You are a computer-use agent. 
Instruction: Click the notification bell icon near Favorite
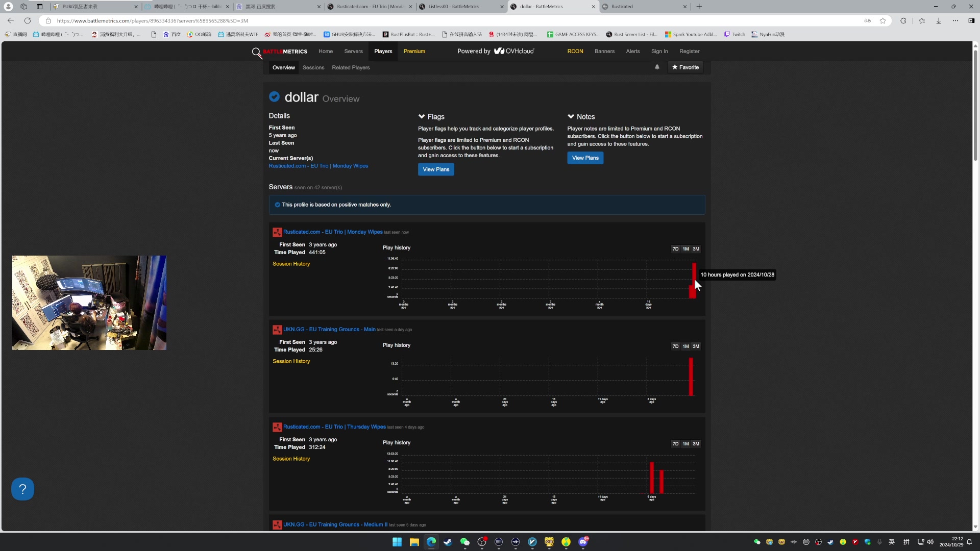[x=657, y=67]
